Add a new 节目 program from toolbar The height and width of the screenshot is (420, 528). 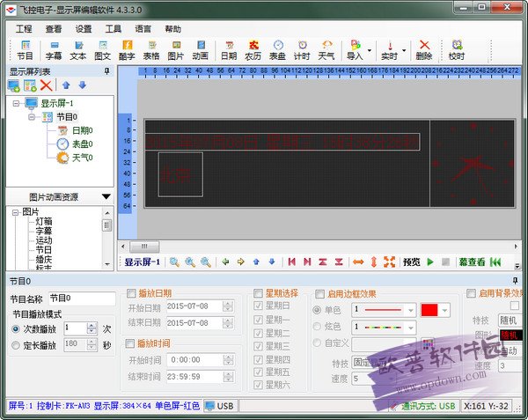(x=25, y=50)
